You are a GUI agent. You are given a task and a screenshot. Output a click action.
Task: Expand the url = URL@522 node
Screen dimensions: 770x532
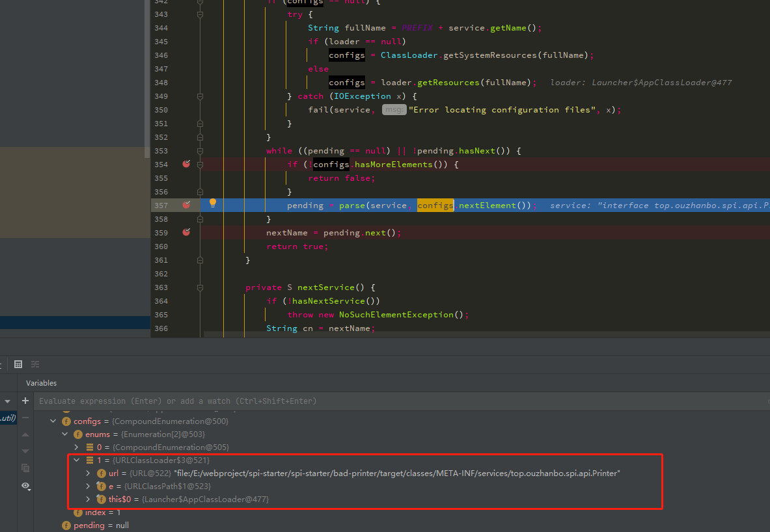point(89,473)
